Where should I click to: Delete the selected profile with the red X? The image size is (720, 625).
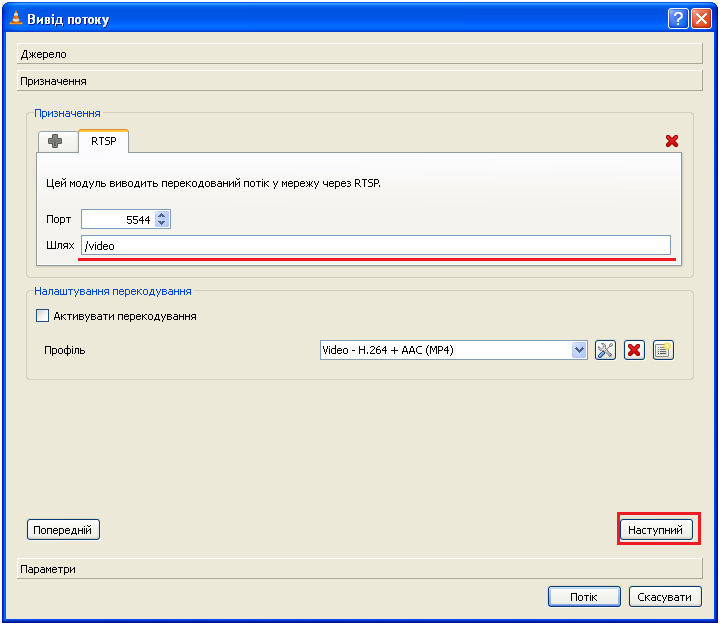coord(634,350)
